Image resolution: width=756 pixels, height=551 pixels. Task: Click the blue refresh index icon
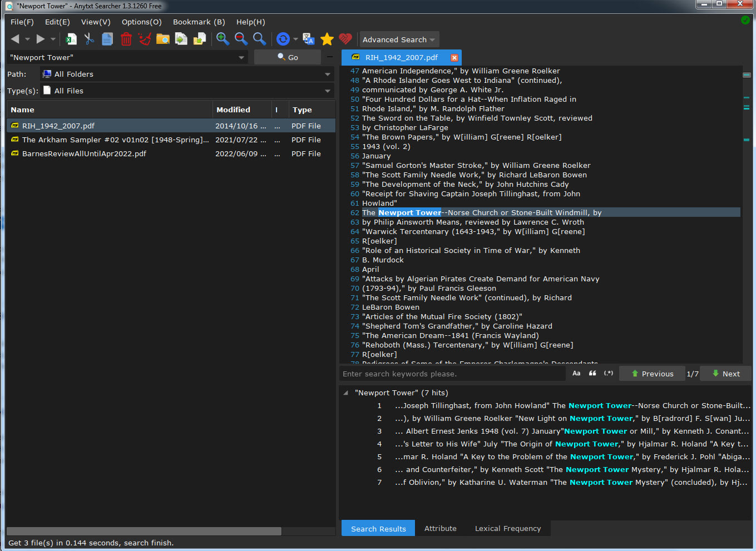point(283,39)
